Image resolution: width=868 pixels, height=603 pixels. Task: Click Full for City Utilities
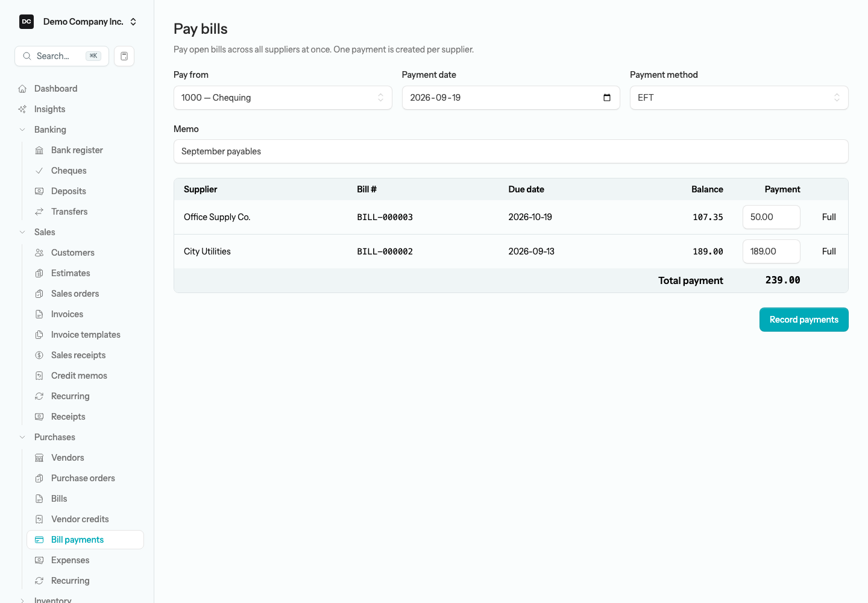click(x=829, y=251)
